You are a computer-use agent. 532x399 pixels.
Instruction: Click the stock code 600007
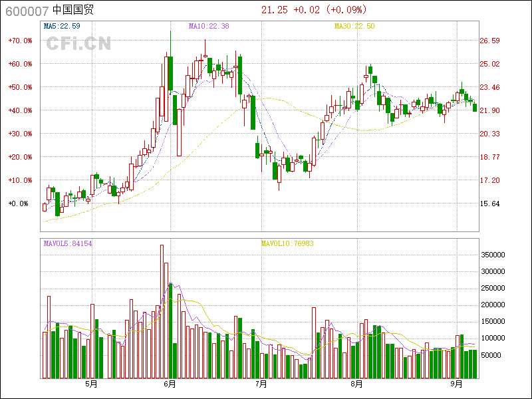(x=26, y=10)
